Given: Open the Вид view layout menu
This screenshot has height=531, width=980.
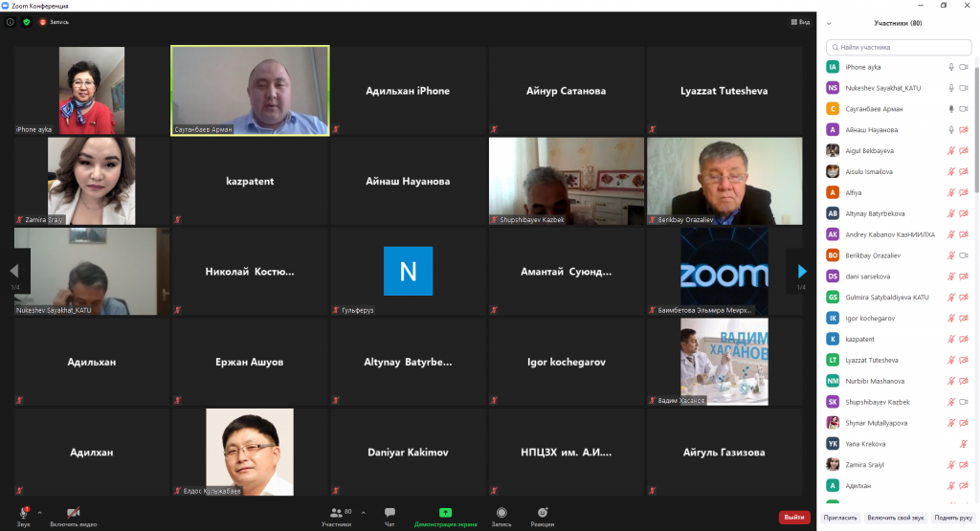Looking at the screenshot, I should (800, 22).
